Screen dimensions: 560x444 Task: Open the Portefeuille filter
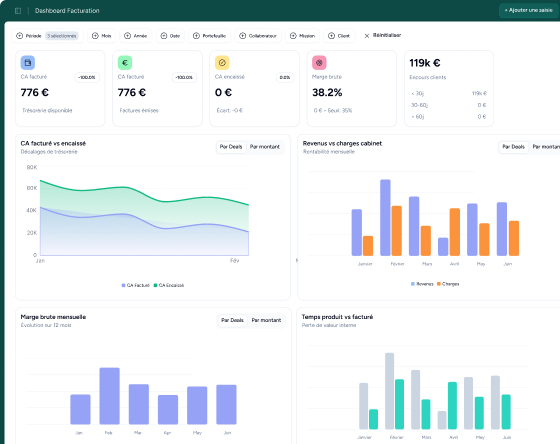coord(210,36)
